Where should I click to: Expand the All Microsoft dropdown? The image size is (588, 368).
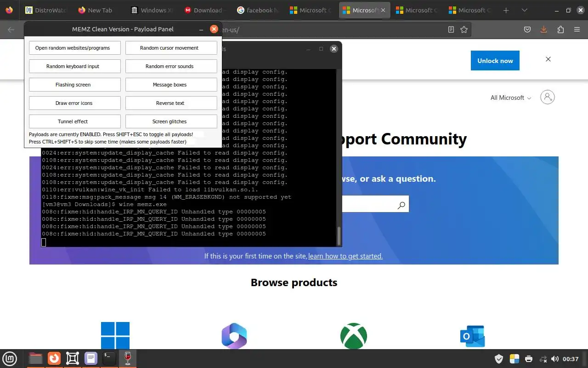(511, 98)
